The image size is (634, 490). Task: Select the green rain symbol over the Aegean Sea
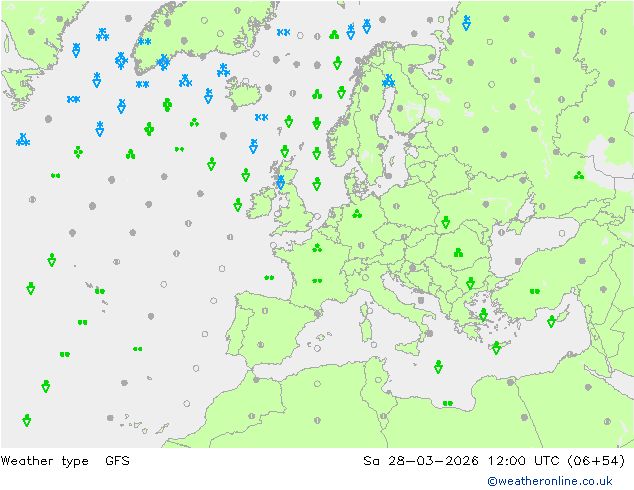click(x=483, y=315)
